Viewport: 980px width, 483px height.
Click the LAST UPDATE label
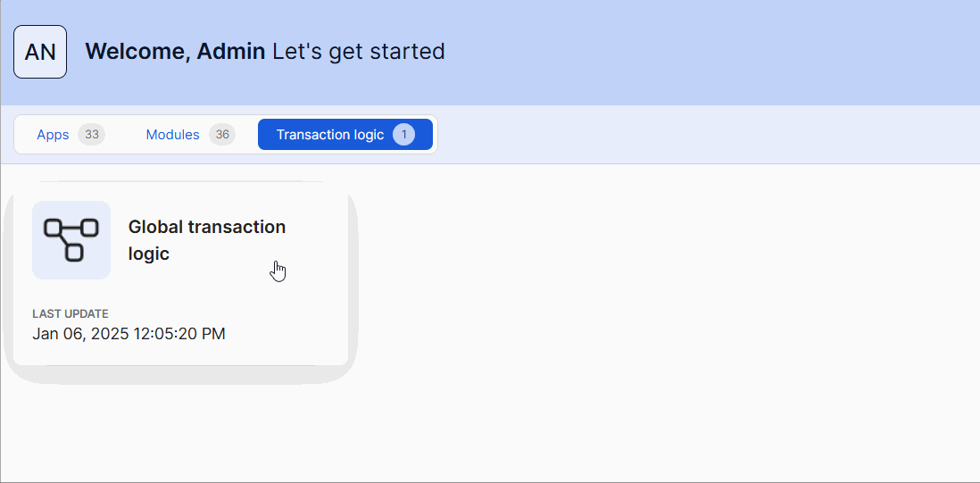71,313
